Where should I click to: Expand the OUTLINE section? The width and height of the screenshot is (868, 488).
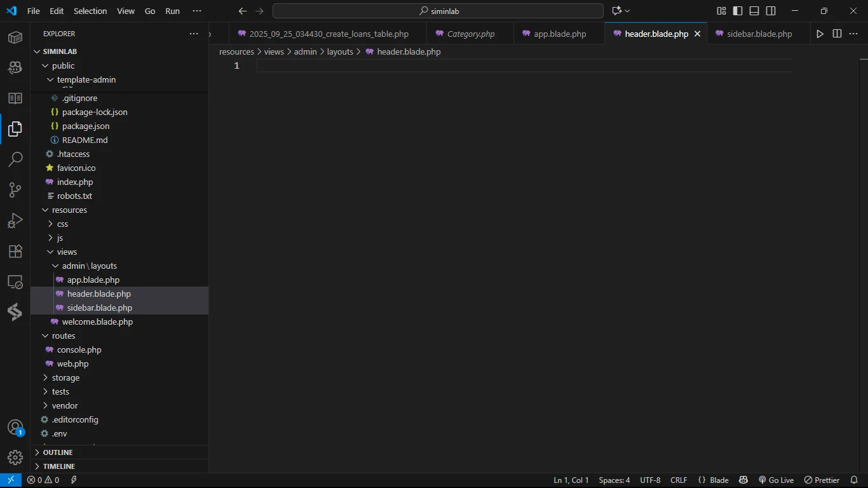(x=58, y=452)
